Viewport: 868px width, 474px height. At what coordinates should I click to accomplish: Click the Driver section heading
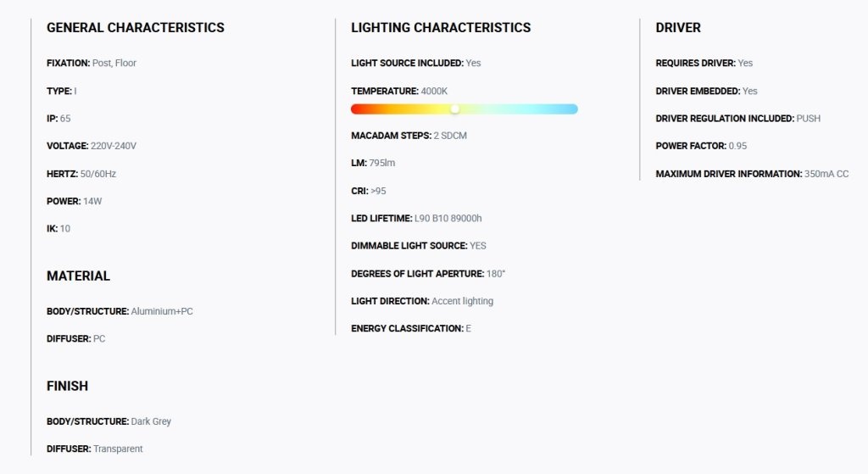click(678, 28)
